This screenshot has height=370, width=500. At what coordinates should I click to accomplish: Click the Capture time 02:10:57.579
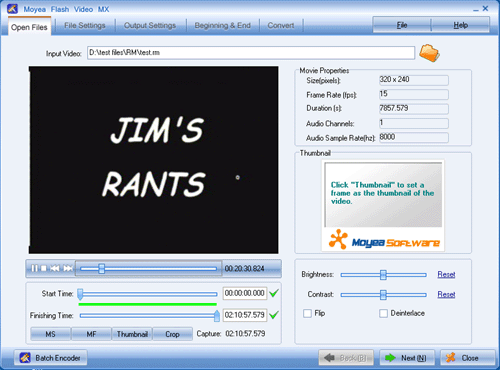[x=245, y=334]
